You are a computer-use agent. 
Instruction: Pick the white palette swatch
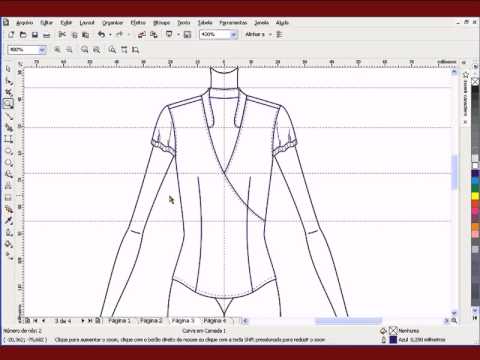pyautogui.click(x=475, y=166)
